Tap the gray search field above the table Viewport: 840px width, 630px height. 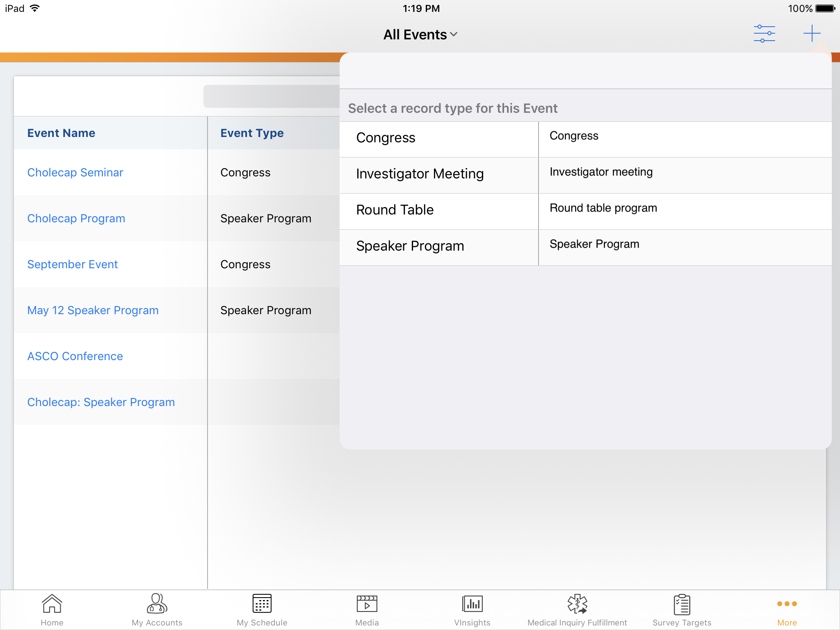[x=272, y=96]
